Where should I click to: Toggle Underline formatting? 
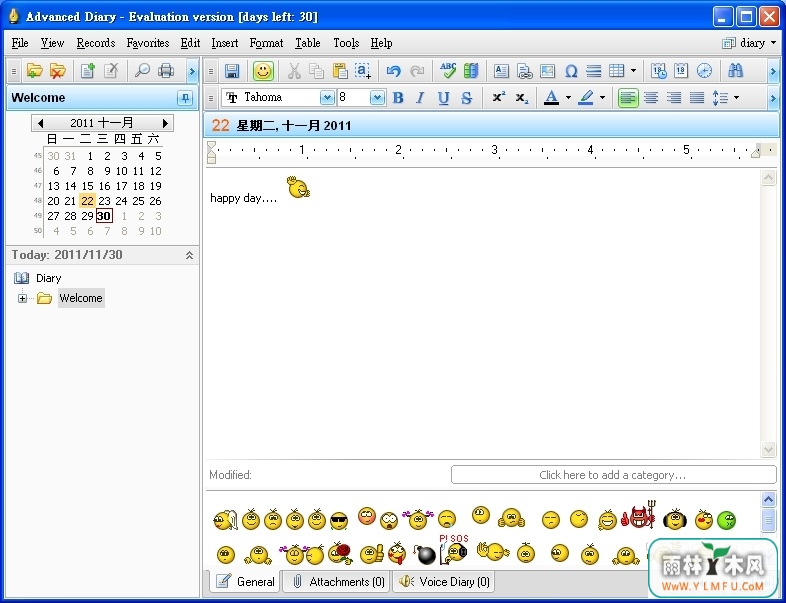click(x=443, y=98)
